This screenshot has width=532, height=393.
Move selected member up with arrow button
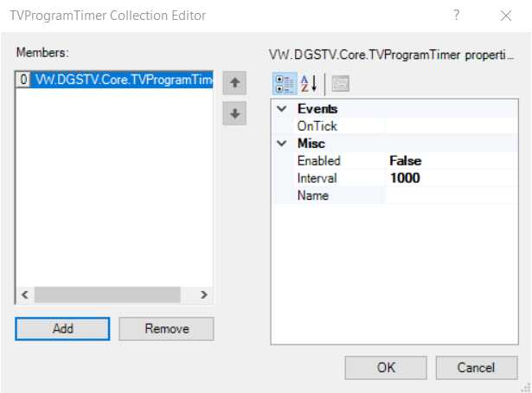point(234,83)
